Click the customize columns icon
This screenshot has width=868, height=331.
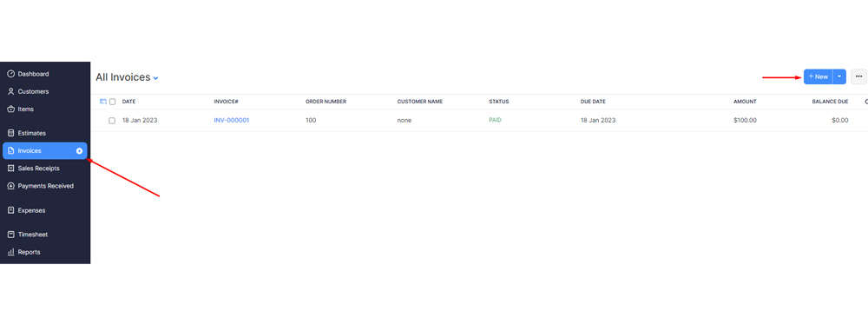[103, 102]
